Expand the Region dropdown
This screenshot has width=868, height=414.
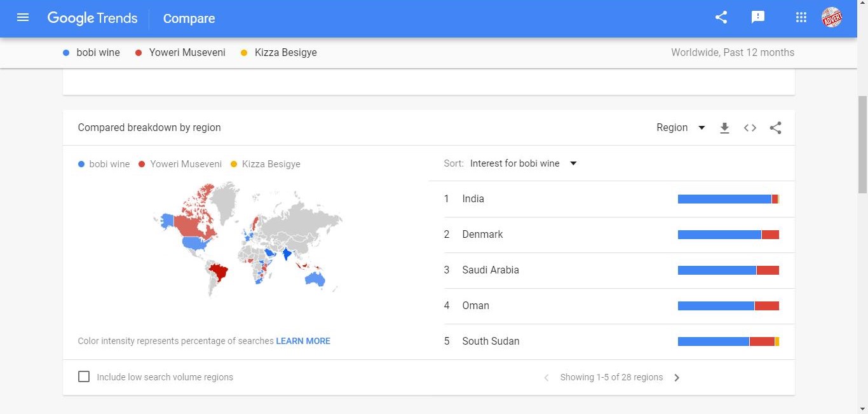coord(681,128)
